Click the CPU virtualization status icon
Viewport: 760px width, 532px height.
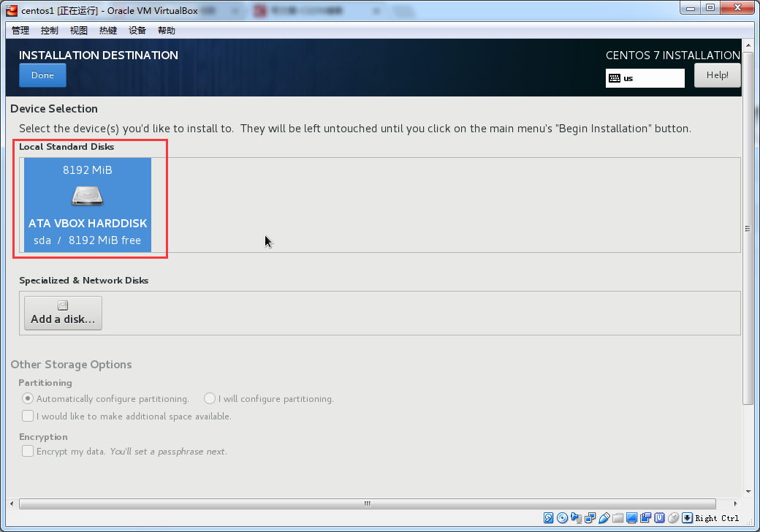point(660,518)
